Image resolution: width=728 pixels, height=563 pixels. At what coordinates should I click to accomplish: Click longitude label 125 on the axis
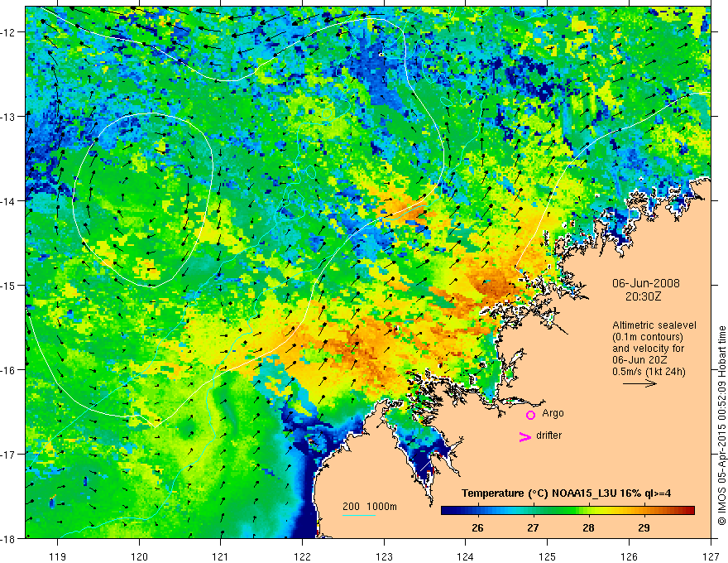(548, 556)
